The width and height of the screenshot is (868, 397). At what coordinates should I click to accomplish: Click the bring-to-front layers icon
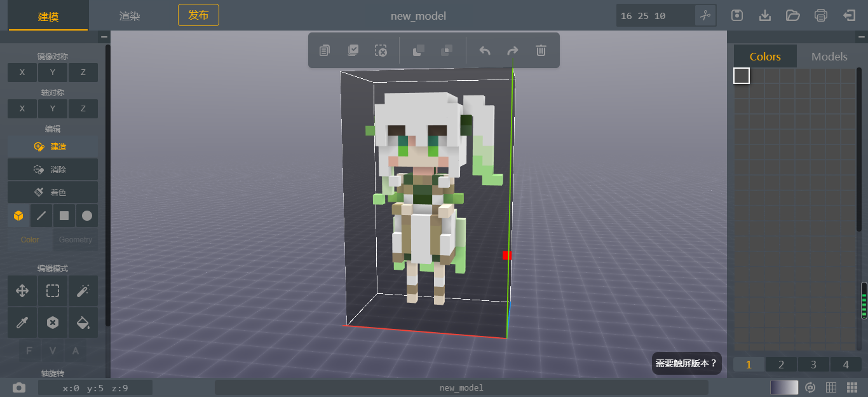419,50
